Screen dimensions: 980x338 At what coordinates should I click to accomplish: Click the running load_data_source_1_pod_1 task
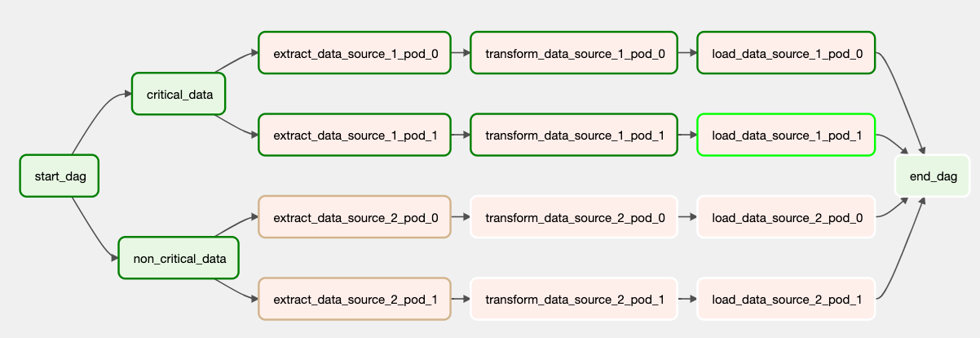coord(786,135)
